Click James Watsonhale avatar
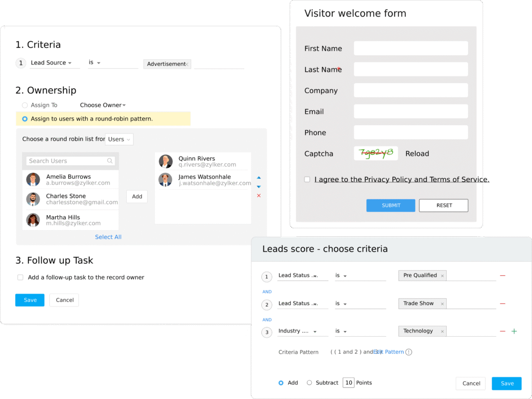 [x=166, y=179]
